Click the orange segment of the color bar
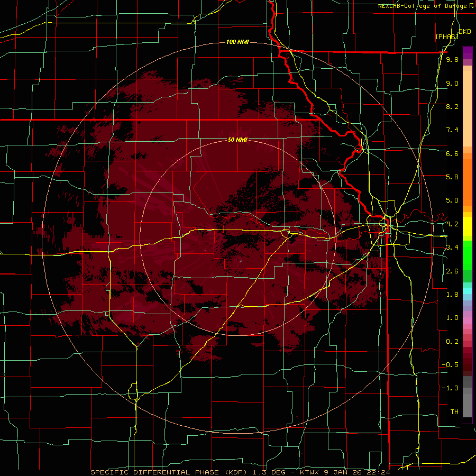The width and height of the screenshot is (476, 476). tap(467, 182)
